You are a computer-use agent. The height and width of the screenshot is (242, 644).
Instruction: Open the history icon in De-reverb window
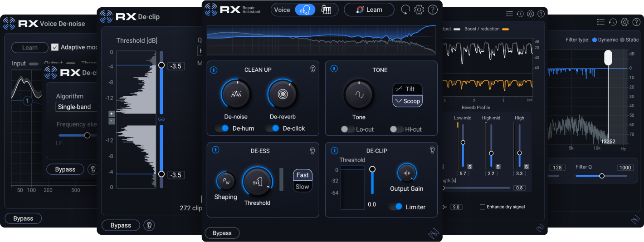tap(520, 14)
